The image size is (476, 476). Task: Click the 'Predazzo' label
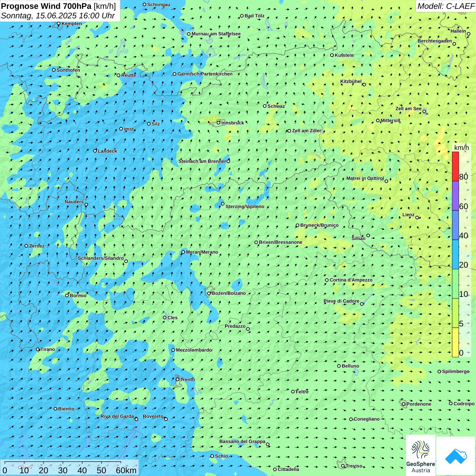point(235,326)
